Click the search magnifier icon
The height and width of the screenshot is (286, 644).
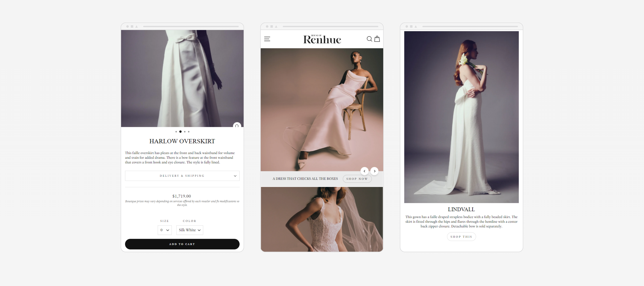point(369,39)
